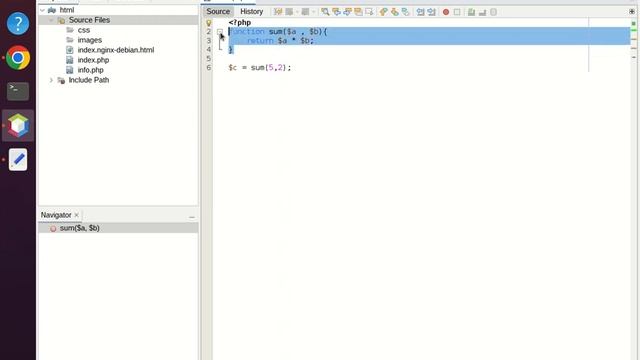640x360 pixels.
Task: Click the Comment code icon
Action: tap(471, 12)
